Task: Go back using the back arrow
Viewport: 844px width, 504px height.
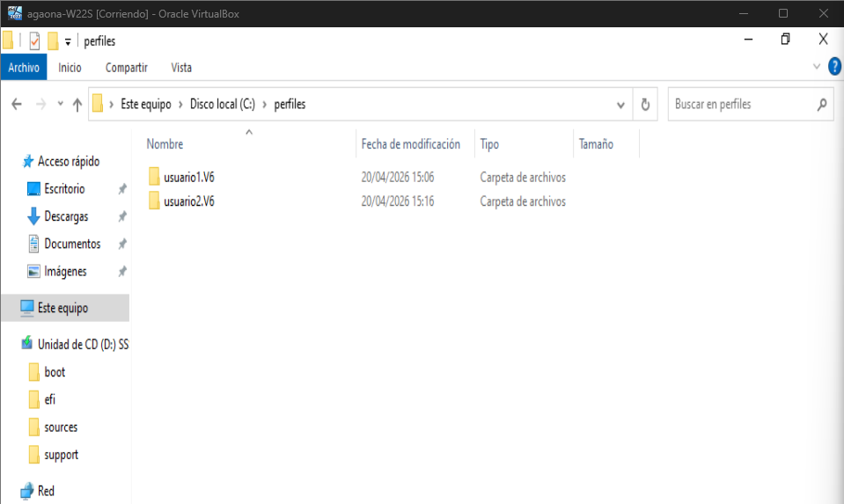Action: 17,105
